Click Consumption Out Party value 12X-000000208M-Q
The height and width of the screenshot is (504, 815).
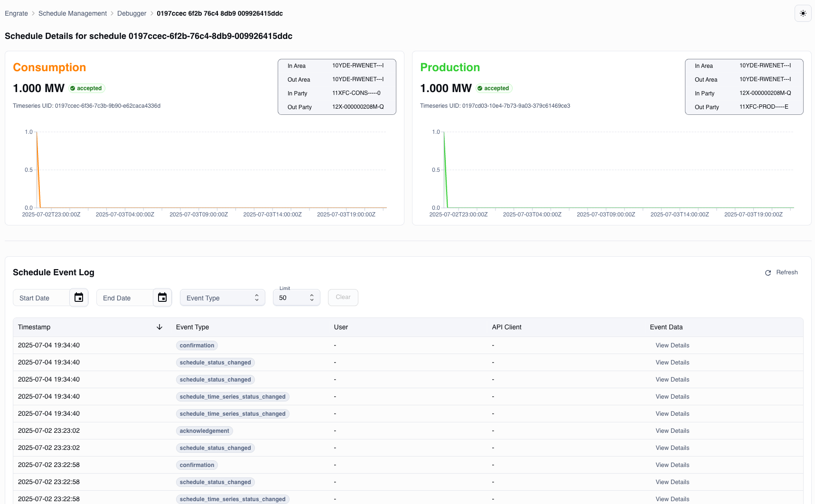click(358, 107)
